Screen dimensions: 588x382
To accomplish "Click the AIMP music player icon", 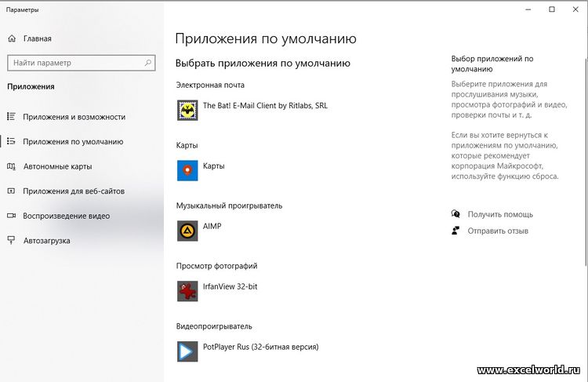I will pos(187,231).
